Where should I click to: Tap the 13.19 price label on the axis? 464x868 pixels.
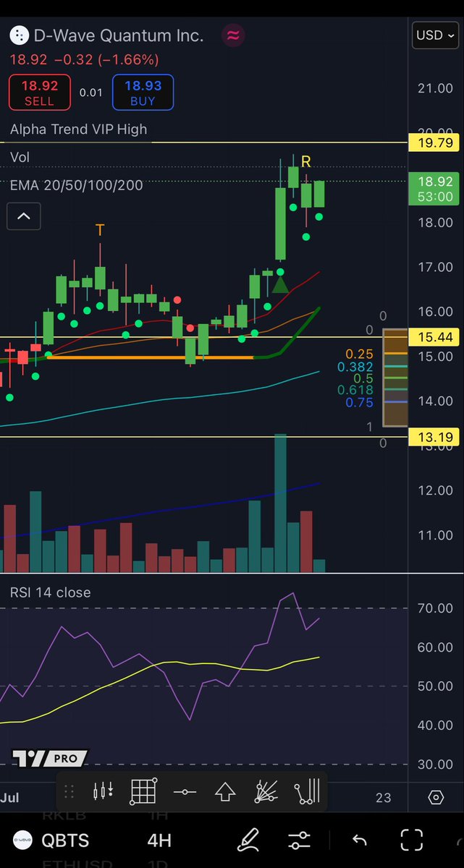click(x=434, y=437)
